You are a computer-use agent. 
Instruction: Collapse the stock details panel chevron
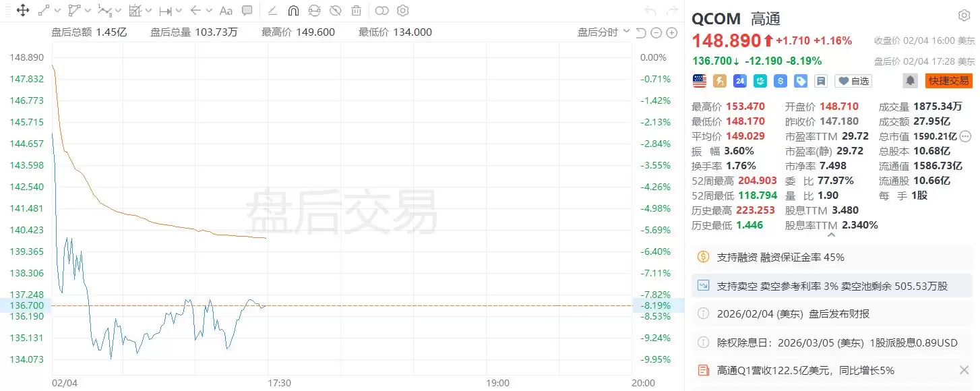coord(831,235)
